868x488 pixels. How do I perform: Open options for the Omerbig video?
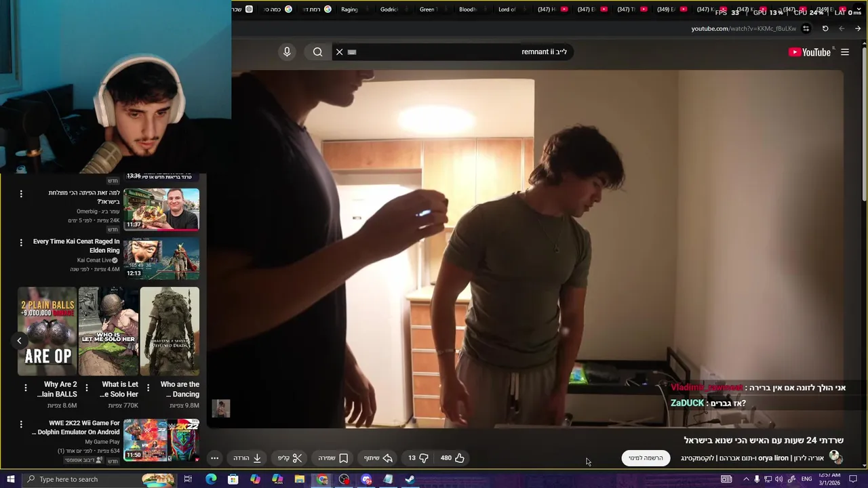tap(21, 194)
